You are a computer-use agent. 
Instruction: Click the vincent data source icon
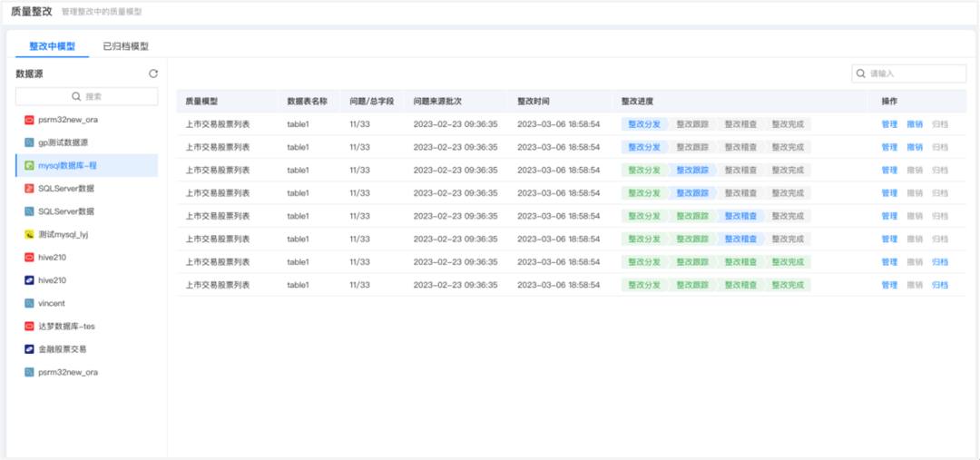(29, 303)
